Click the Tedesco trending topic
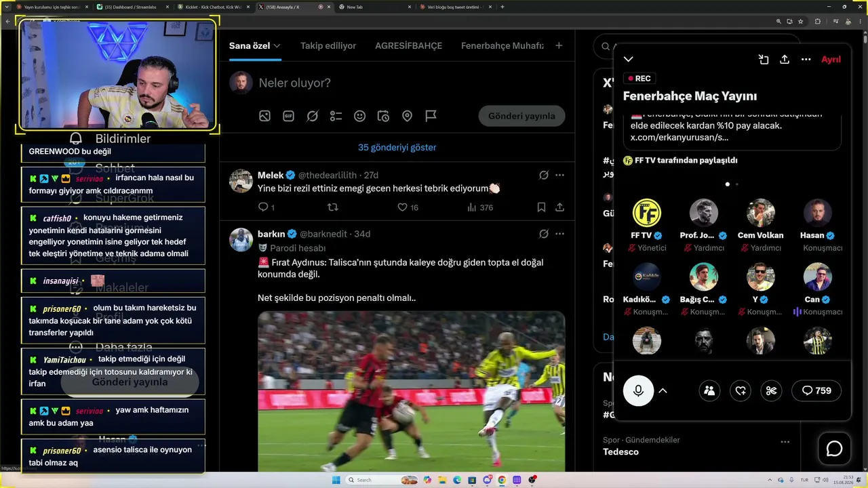The width and height of the screenshot is (868, 488). 620,451
